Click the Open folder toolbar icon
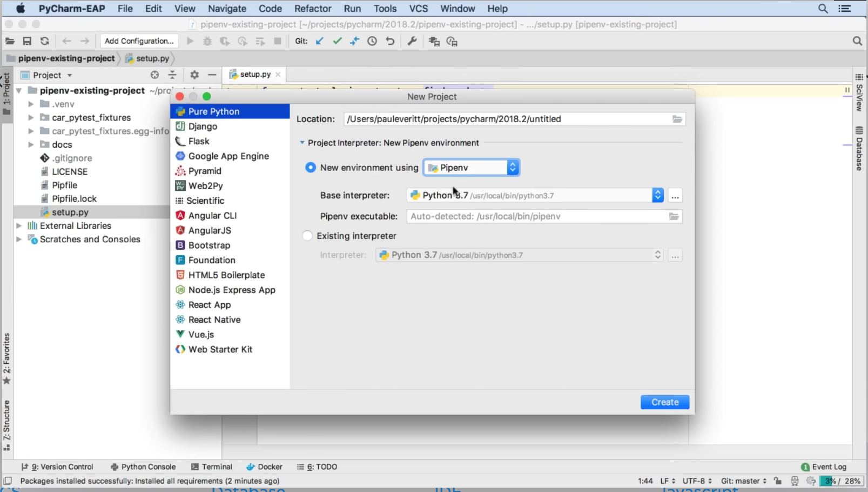The height and width of the screenshot is (492, 868). pos(10,41)
